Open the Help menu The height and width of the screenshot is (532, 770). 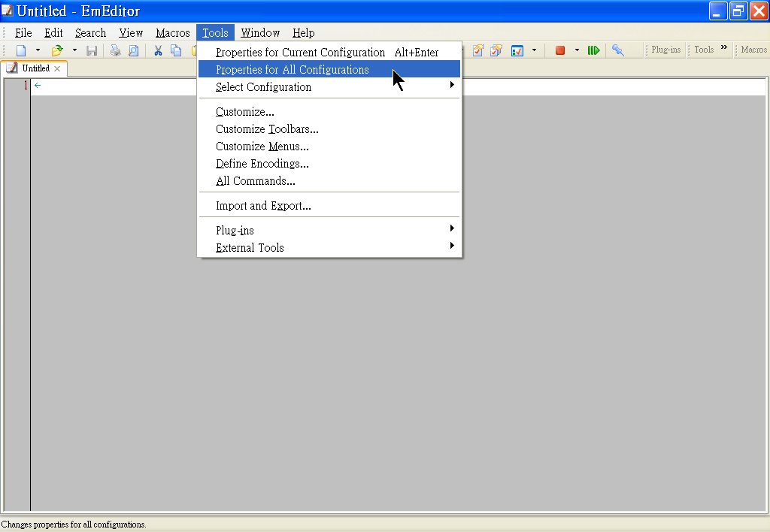click(x=304, y=33)
